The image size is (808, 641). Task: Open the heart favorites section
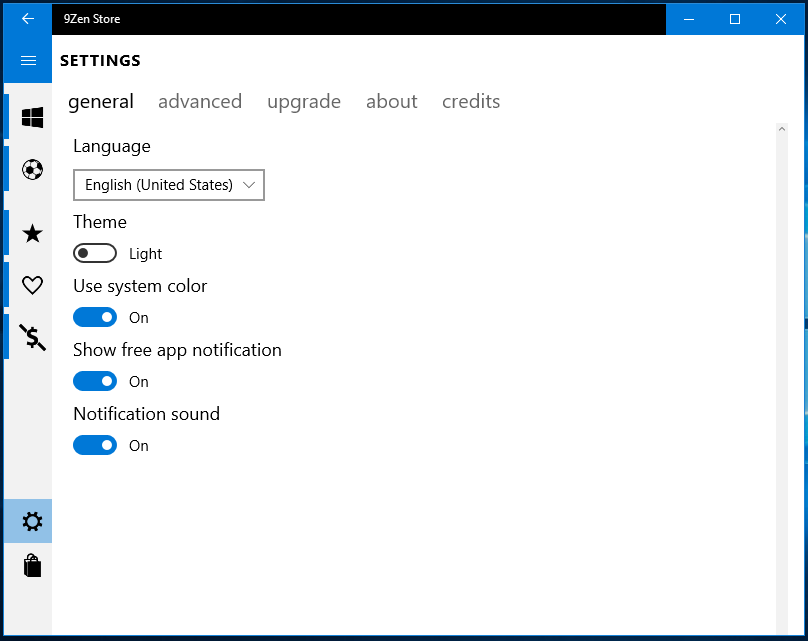[32, 285]
